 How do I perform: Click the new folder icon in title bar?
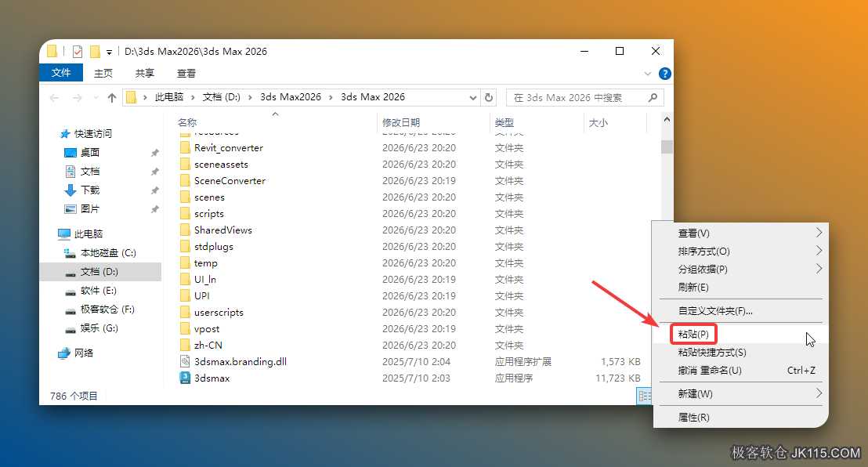tap(96, 52)
